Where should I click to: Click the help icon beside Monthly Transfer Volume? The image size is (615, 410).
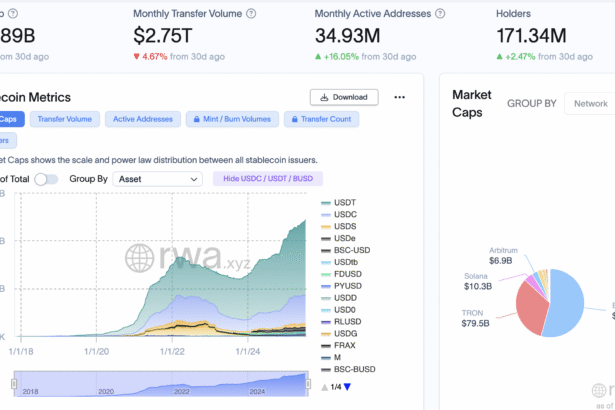click(250, 15)
